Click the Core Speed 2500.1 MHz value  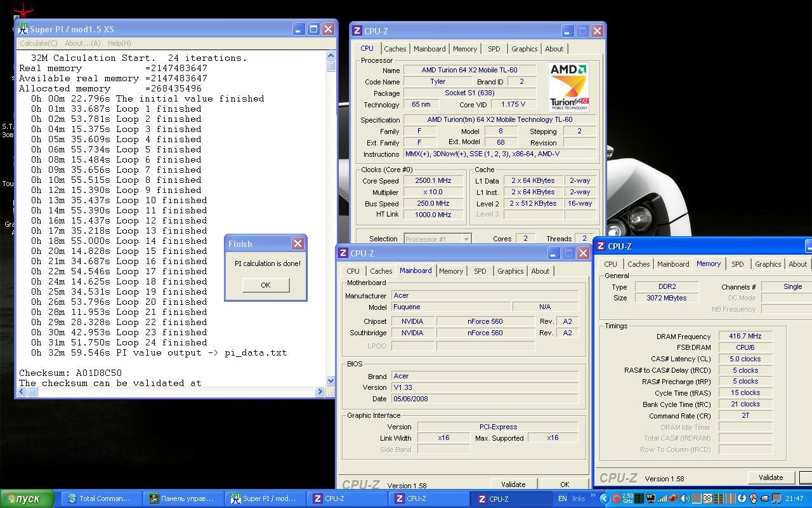433,181
